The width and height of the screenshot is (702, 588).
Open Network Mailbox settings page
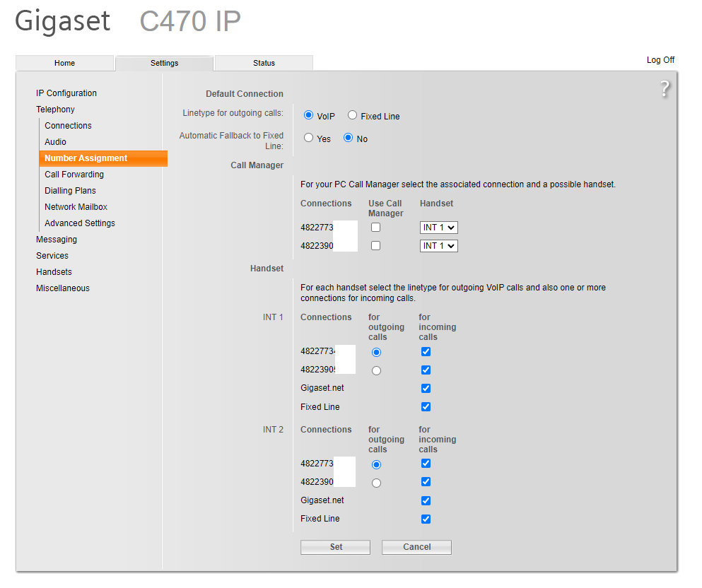(76, 207)
